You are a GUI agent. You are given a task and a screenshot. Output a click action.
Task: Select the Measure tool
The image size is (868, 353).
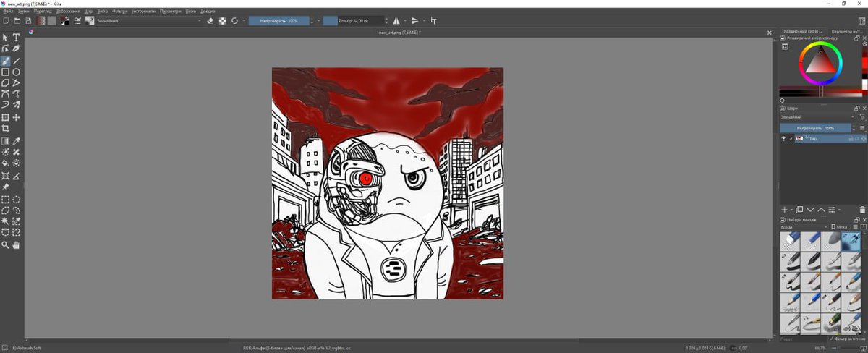[x=16, y=176]
